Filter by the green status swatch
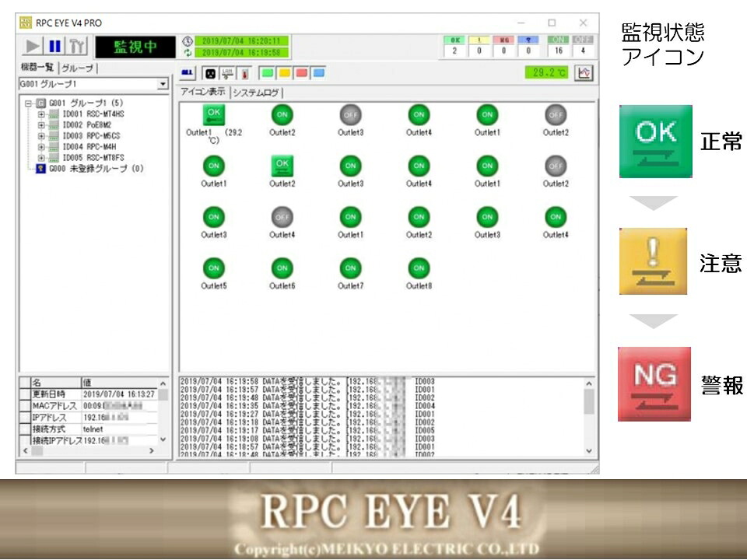Viewport: 747px width, 560px height. (x=268, y=73)
